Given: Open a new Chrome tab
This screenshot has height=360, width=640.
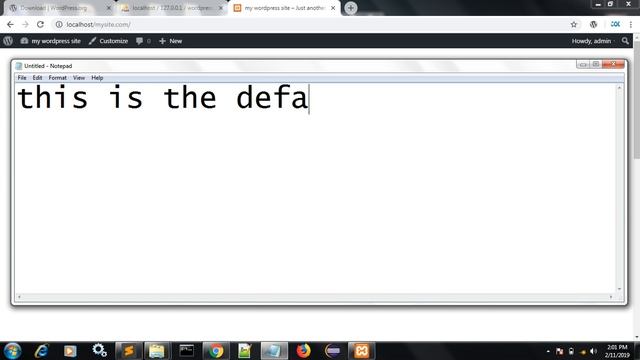Looking at the screenshot, I should pos(351,8).
